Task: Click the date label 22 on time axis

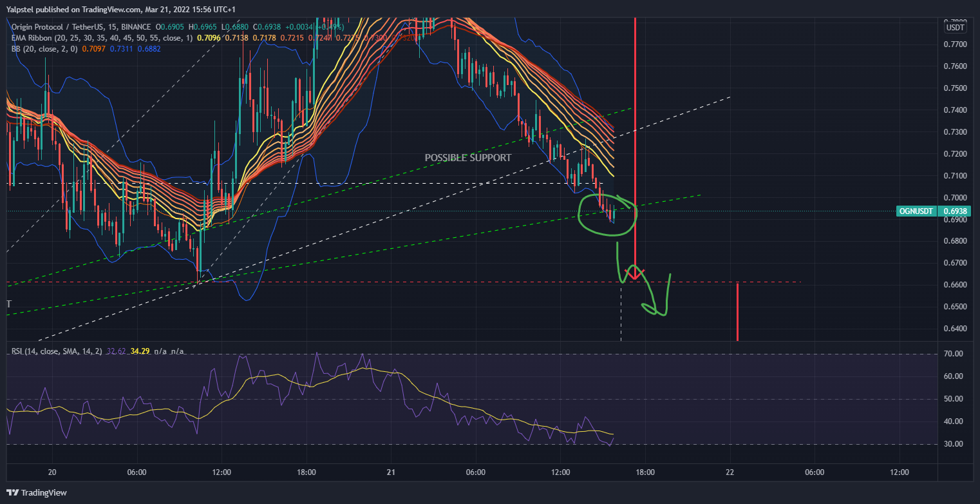Action: point(730,472)
